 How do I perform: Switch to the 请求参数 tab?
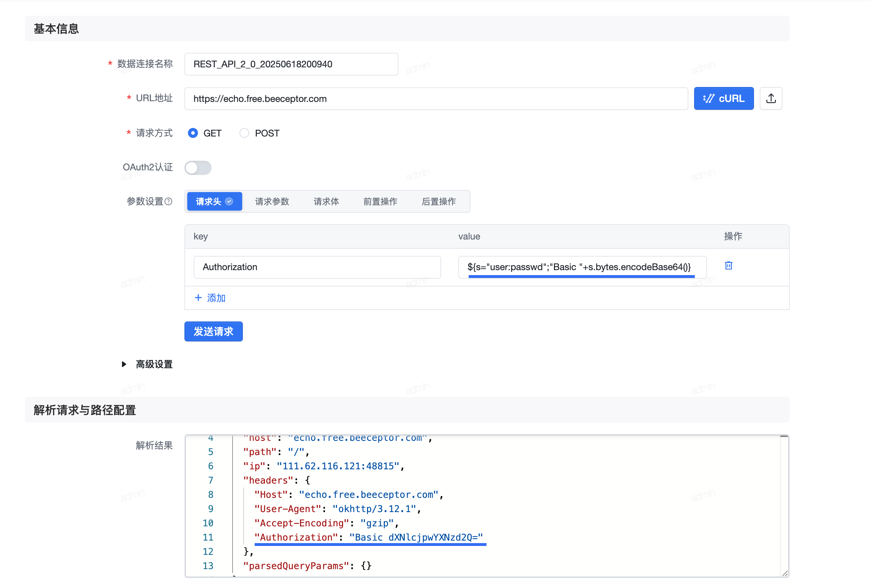tap(272, 201)
